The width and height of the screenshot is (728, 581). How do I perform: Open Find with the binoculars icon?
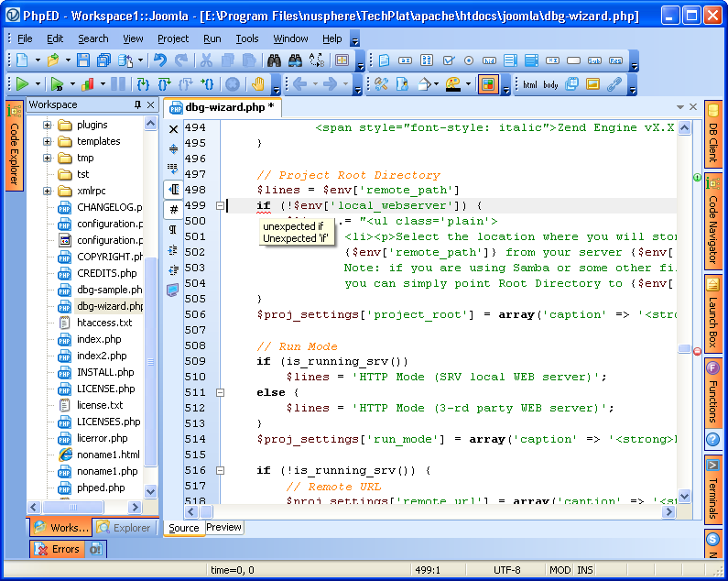(274, 60)
